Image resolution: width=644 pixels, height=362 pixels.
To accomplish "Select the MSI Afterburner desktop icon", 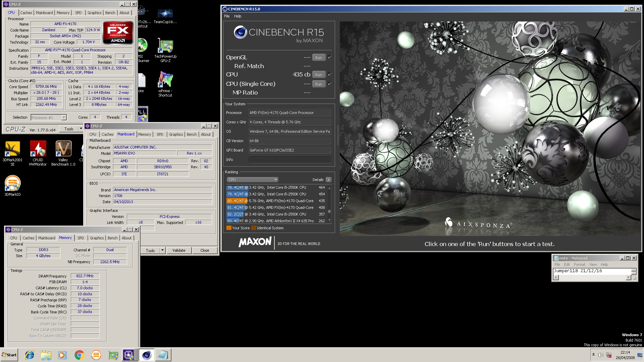I will [143, 50].
